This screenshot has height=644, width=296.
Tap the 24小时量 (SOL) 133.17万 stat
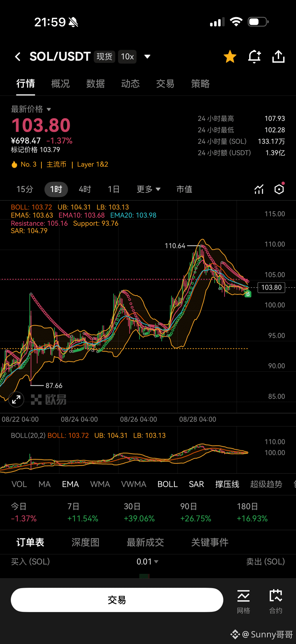241,141
